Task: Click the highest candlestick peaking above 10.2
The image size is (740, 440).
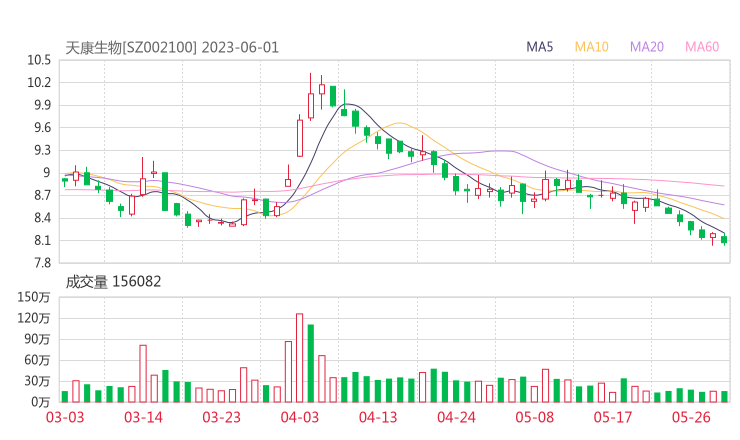Action: tap(311, 97)
